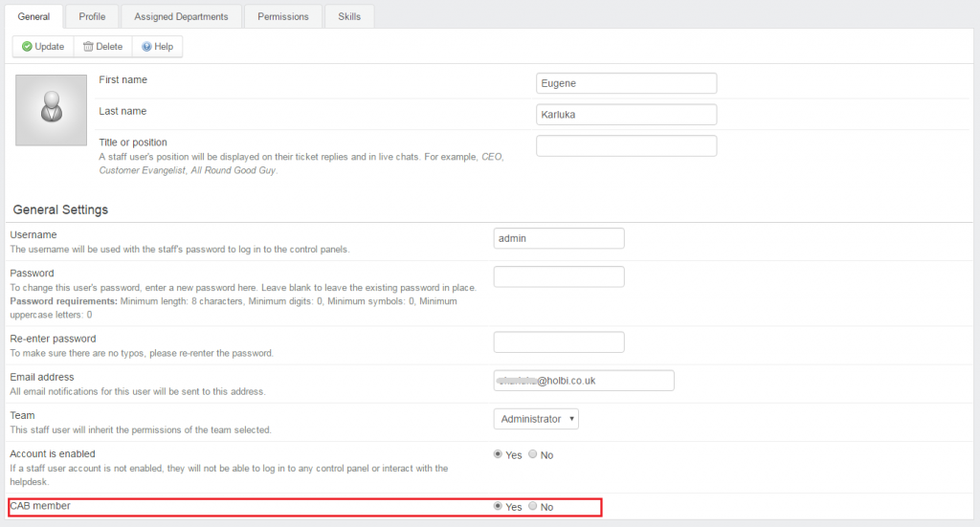Screen dimensions: 980x527
Task: Select Yes for Account is enabled
Action: [498, 454]
